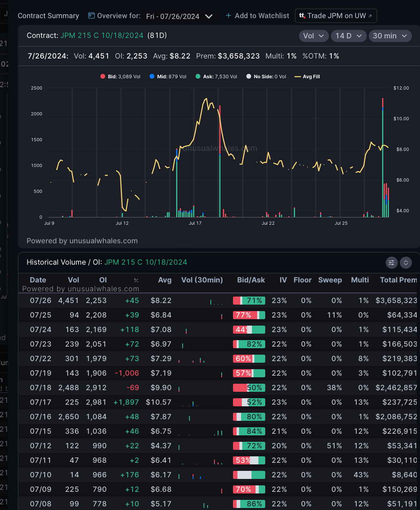Image resolution: width=420 pixels, height=510 pixels.
Task: Click the expand/collapse arrows icon in Historical Volume
Action: 406,263
